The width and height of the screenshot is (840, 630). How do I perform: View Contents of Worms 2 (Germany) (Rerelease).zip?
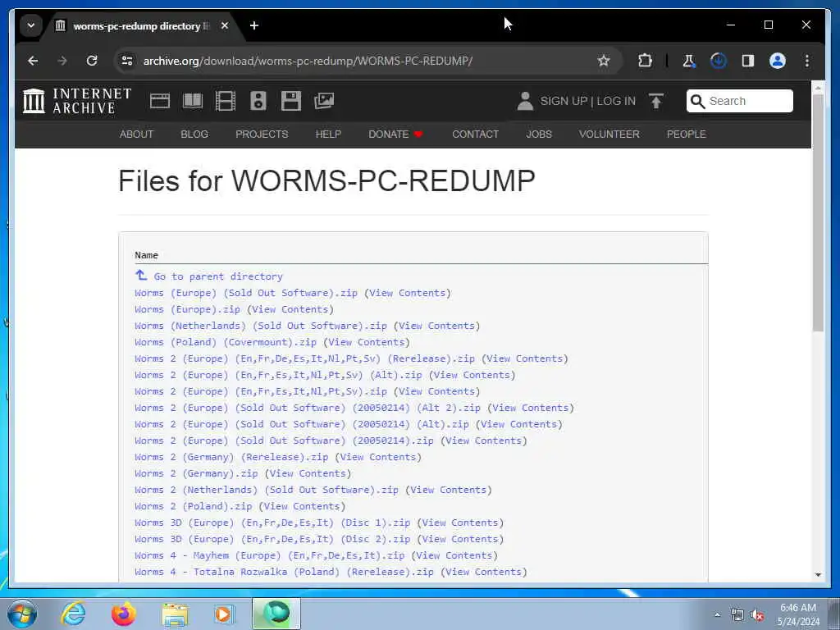(x=377, y=457)
